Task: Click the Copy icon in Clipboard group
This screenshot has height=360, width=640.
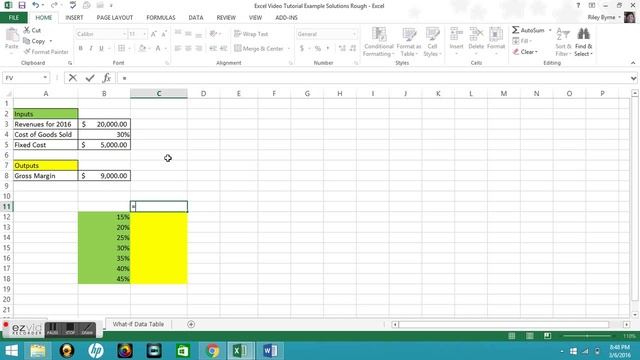Action: point(27,41)
